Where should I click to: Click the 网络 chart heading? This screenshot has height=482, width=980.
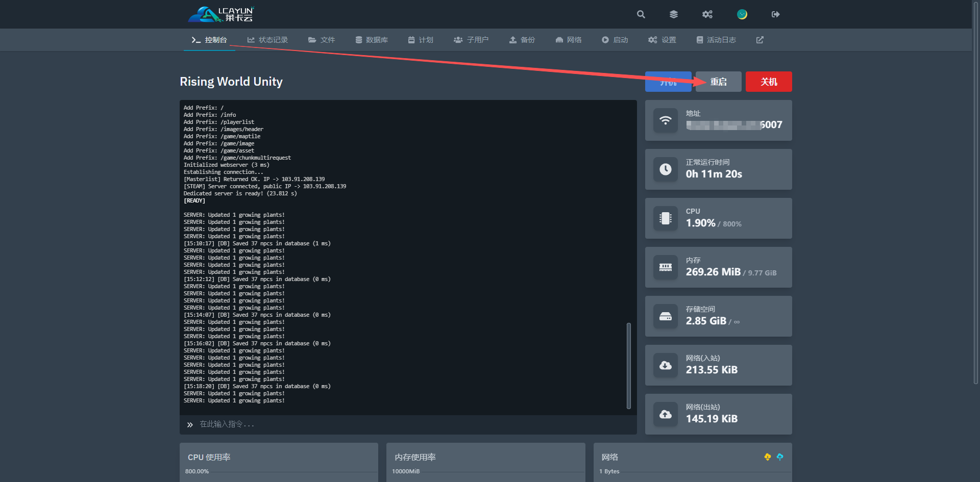[x=610, y=458]
